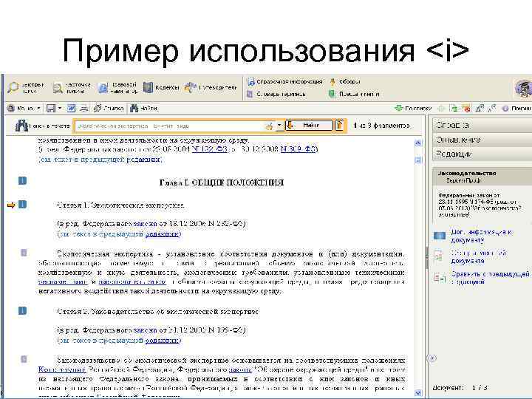This screenshot has width=532, height=399.
Task: Click Сравнить с предыдущей редакцией
Action: point(490,277)
